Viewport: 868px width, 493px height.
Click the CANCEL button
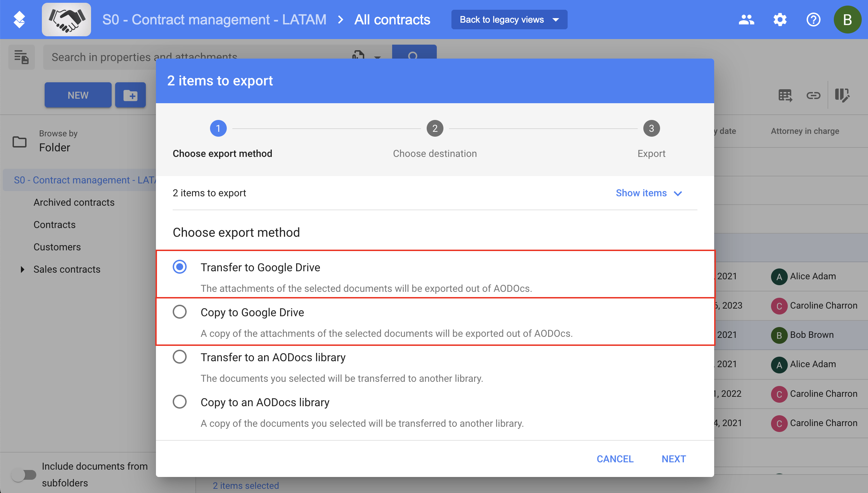tap(615, 459)
